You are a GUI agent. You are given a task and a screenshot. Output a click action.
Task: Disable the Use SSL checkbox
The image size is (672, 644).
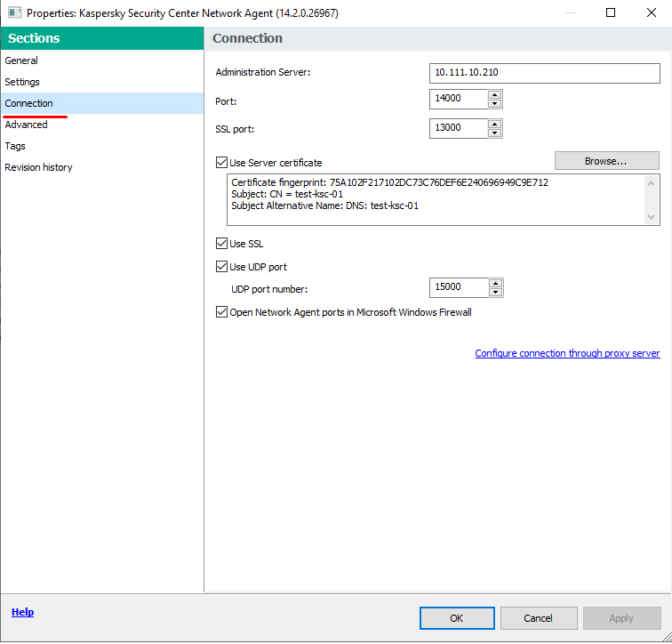[222, 244]
